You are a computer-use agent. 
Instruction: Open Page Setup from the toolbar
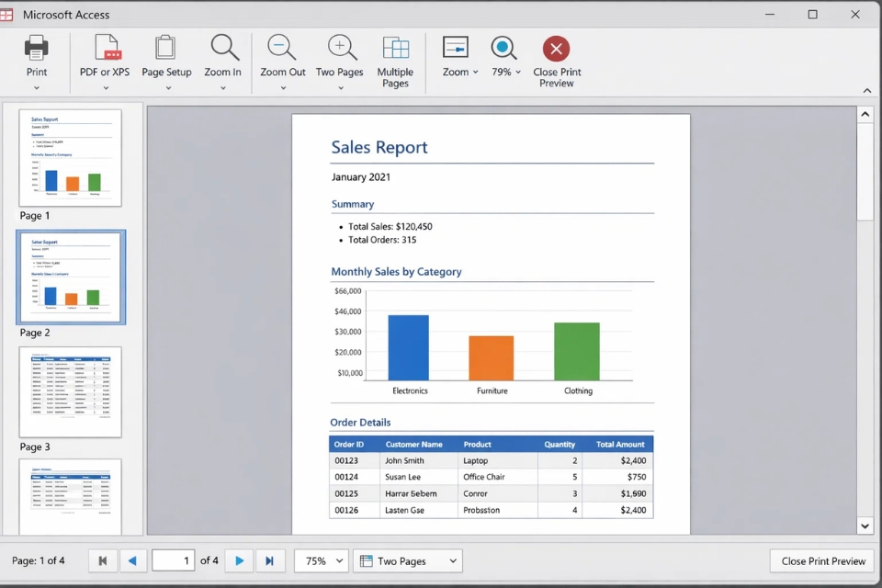[166, 48]
